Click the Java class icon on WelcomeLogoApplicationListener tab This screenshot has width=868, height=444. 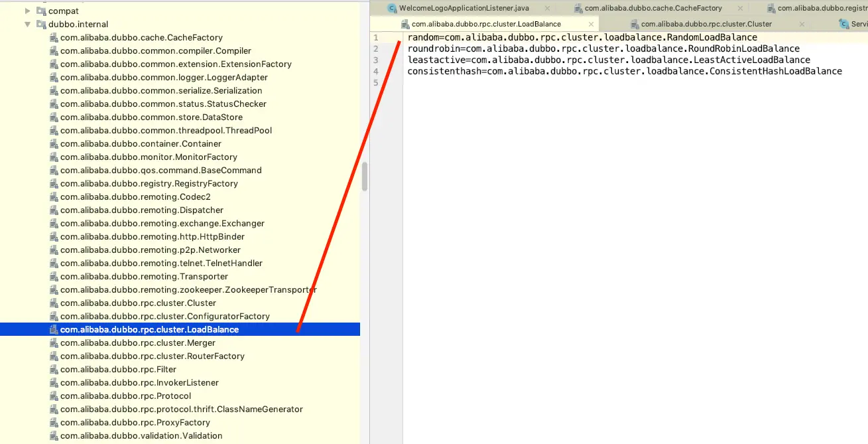pyautogui.click(x=393, y=8)
